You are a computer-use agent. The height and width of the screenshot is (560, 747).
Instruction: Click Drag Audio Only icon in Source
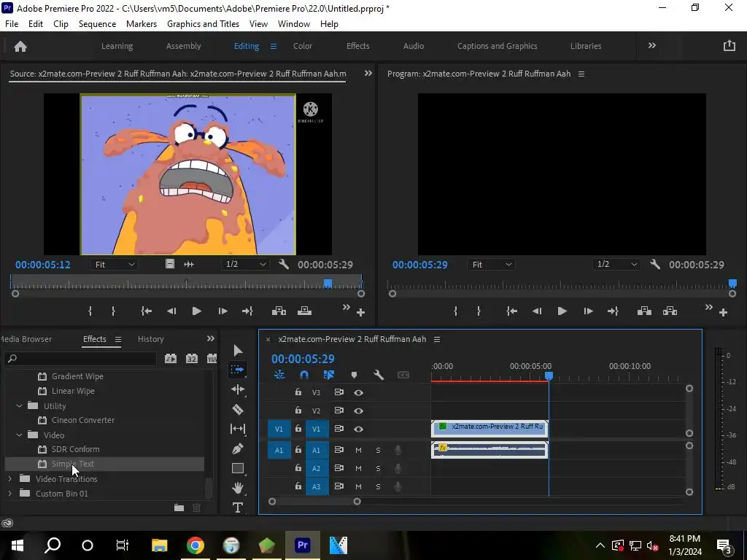coord(189,264)
